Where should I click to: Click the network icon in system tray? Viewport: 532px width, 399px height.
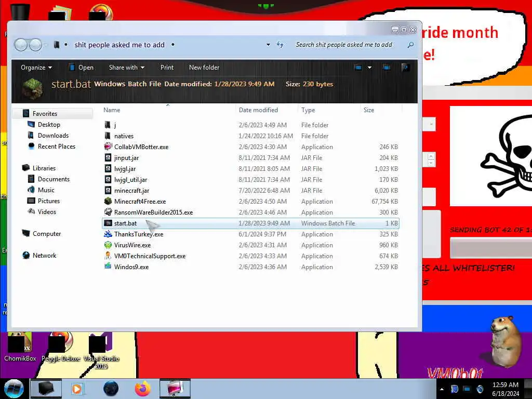click(x=467, y=389)
